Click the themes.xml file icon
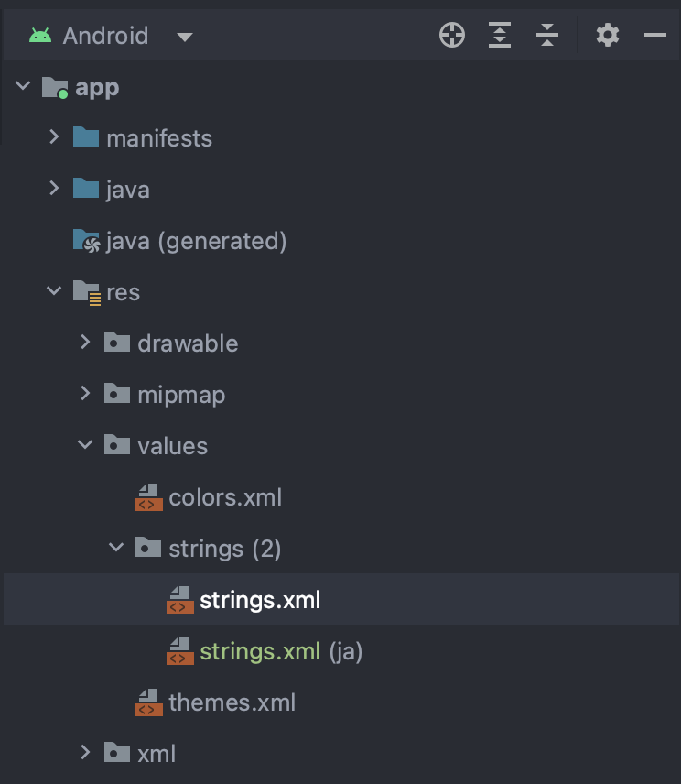 tap(149, 702)
